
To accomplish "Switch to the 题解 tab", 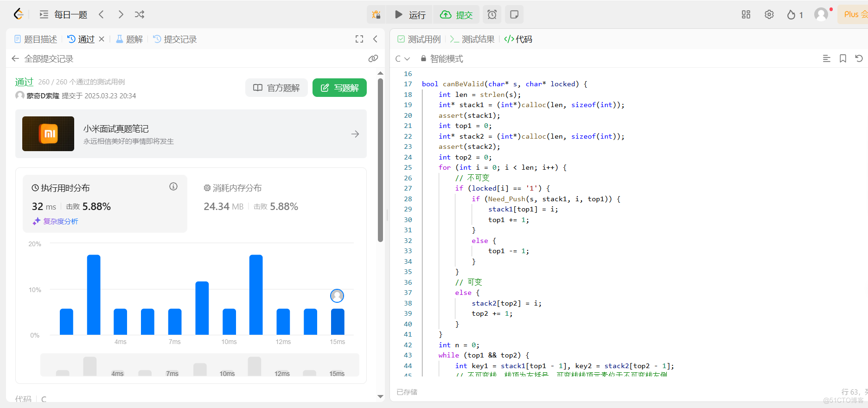I will (129, 39).
